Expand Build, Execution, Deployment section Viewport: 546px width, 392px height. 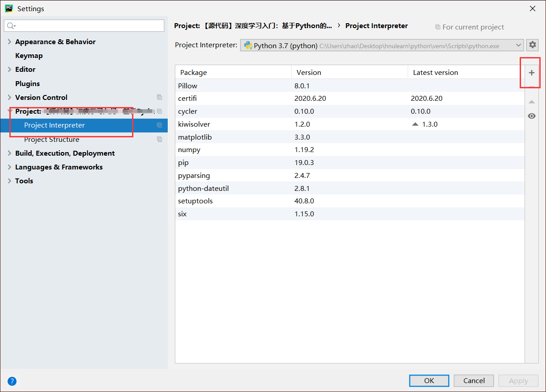coord(10,153)
